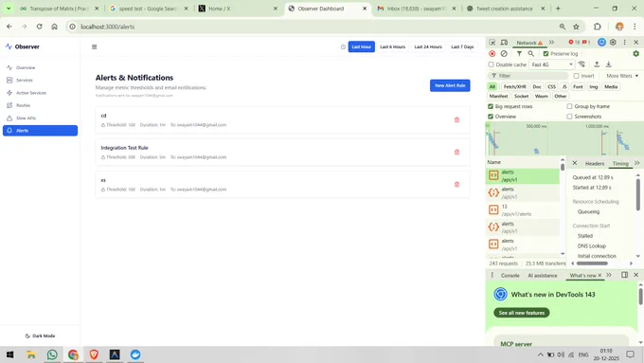Screen dimensions: 644x363
Task: Open DevTools settings gear
Action: coord(613,43)
